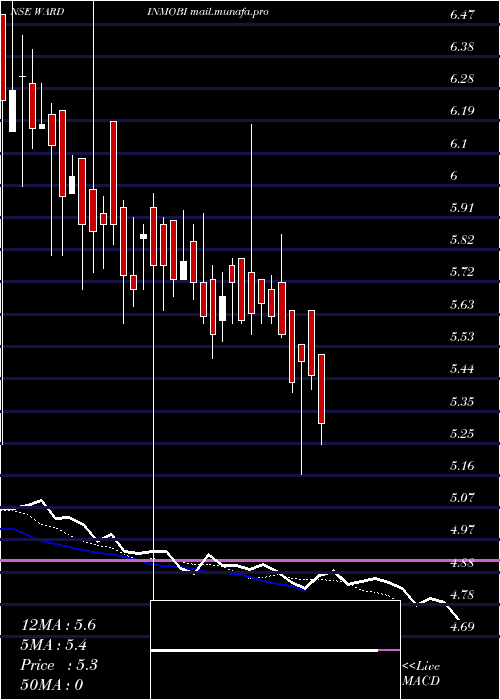Click the 5.07 price axis label

point(462,497)
